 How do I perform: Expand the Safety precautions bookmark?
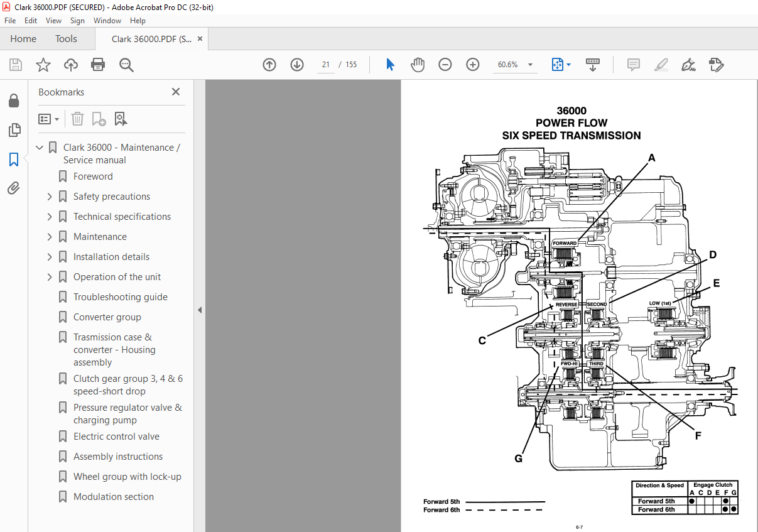click(50, 197)
